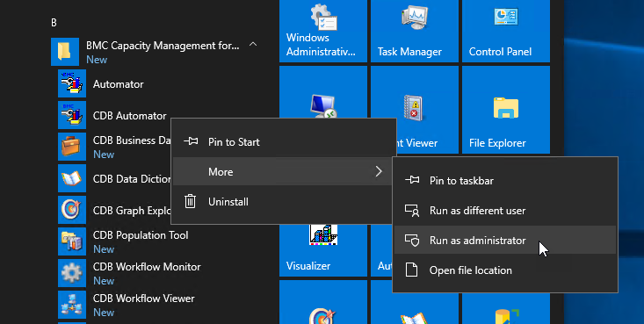Click the CDB Workflow Viewer network icon

coord(72,305)
